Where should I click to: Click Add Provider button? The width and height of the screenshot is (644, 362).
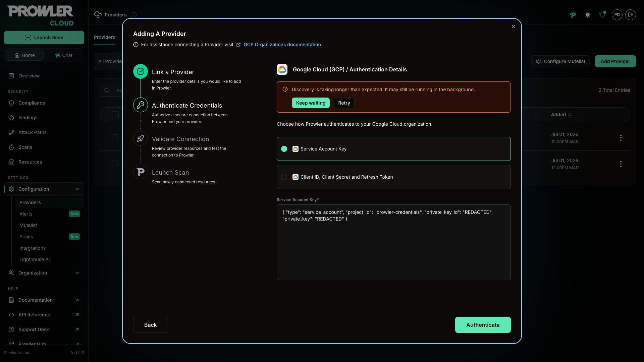[x=615, y=61]
